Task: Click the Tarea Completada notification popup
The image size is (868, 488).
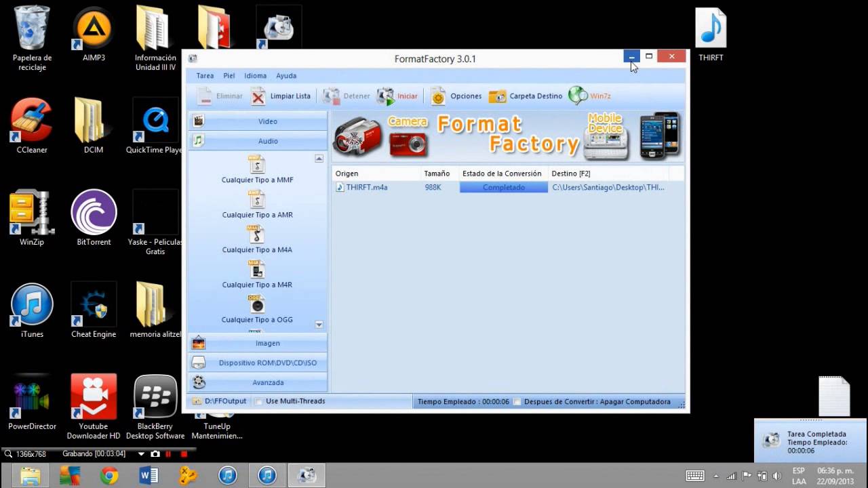Action: [x=810, y=441]
